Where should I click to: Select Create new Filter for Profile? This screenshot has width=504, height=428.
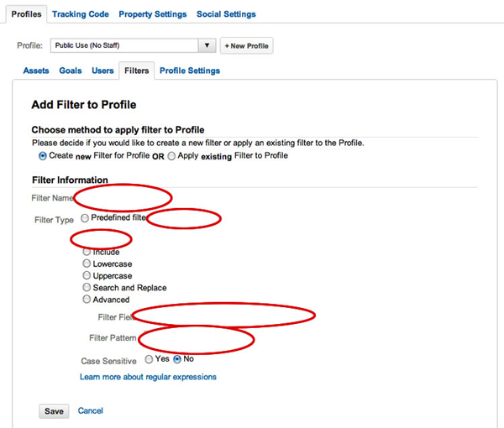pos(43,156)
